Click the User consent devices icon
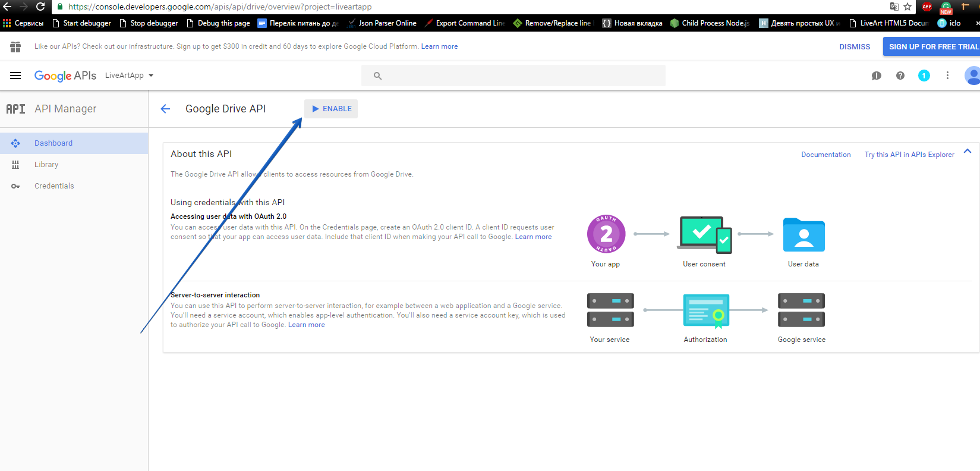The height and width of the screenshot is (471, 980). point(704,234)
